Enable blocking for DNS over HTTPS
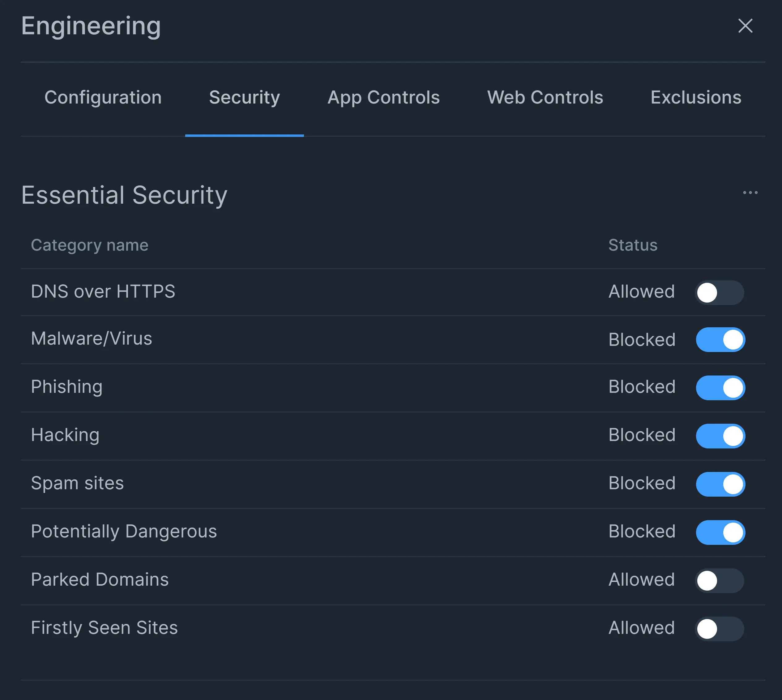782x700 pixels. 719,293
